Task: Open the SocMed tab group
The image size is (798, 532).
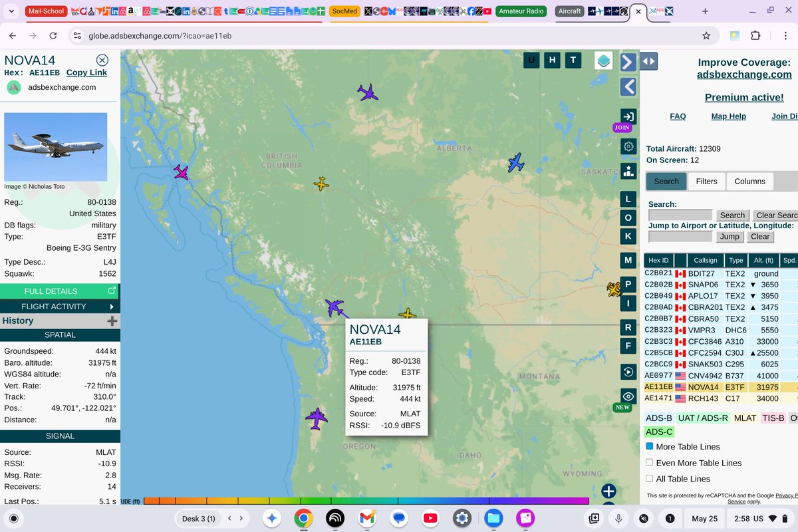Action: point(344,11)
